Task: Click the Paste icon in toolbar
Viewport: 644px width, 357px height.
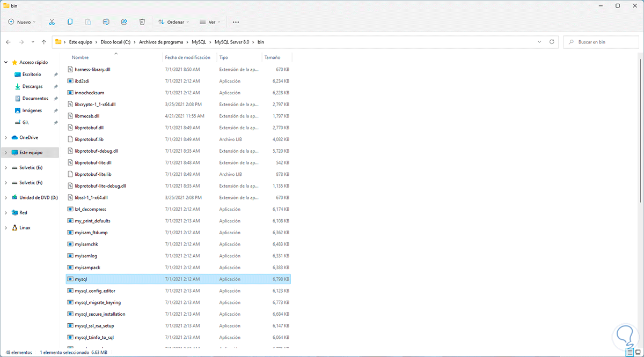Action: (x=88, y=22)
